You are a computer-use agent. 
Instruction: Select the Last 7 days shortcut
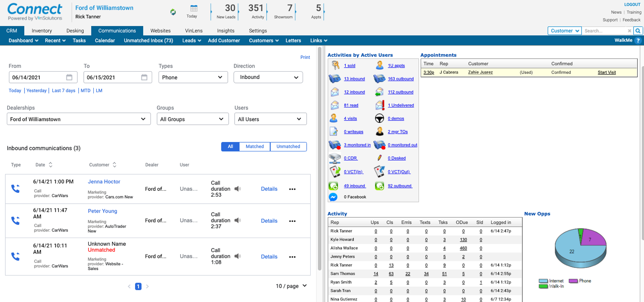click(64, 91)
